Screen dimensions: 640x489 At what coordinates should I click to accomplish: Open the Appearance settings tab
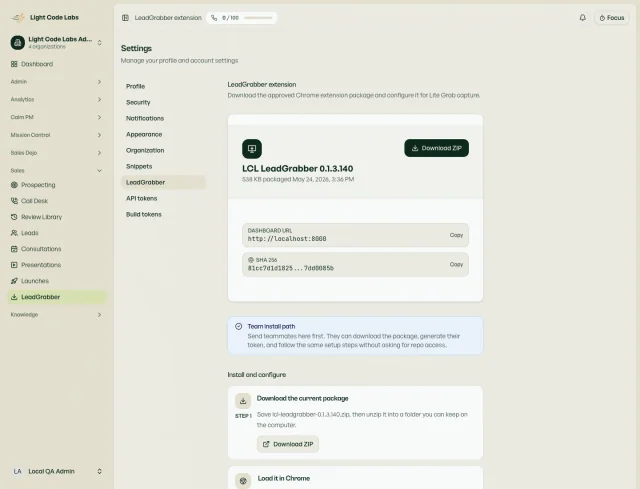point(163,134)
